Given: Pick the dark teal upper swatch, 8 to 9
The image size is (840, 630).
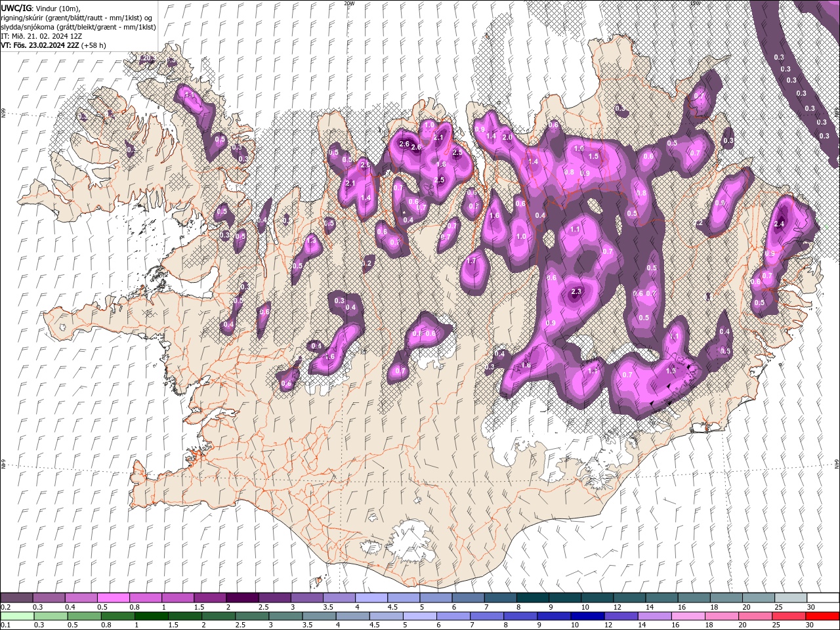Looking at the screenshot, I should coord(532,598).
